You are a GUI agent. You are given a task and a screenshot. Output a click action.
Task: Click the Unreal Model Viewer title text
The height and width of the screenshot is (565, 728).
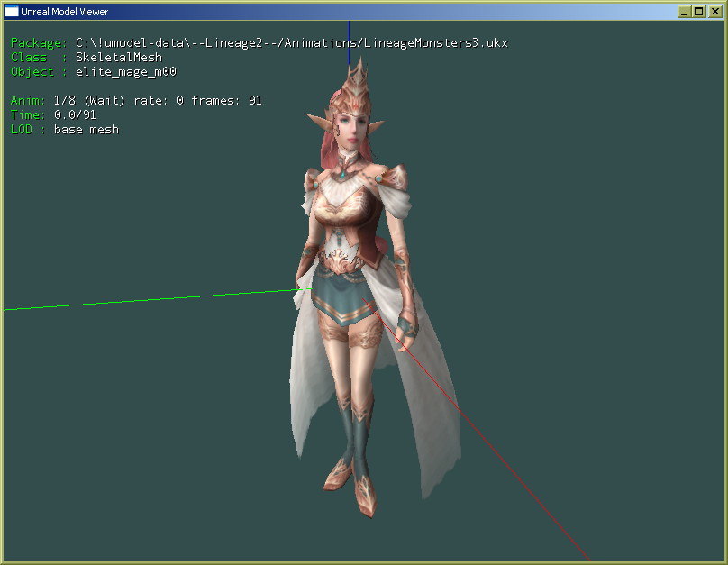point(65,12)
